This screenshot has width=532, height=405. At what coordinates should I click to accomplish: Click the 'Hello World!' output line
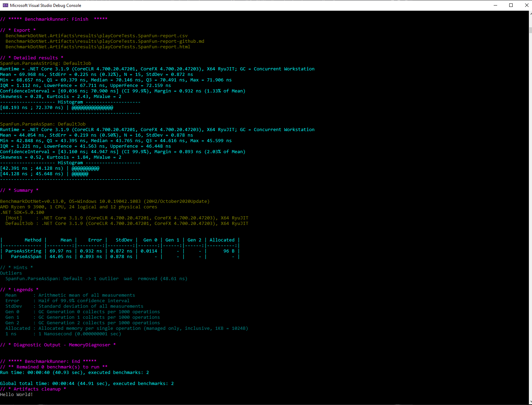click(x=17, y=395)
